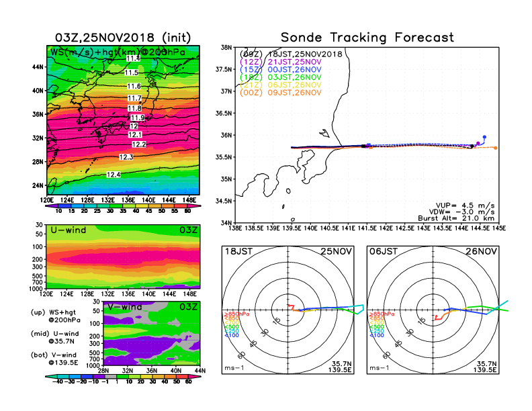Click the "06JST" hodograph time label
The width and height of the screenshot is (532, 411).
[384, 251]
